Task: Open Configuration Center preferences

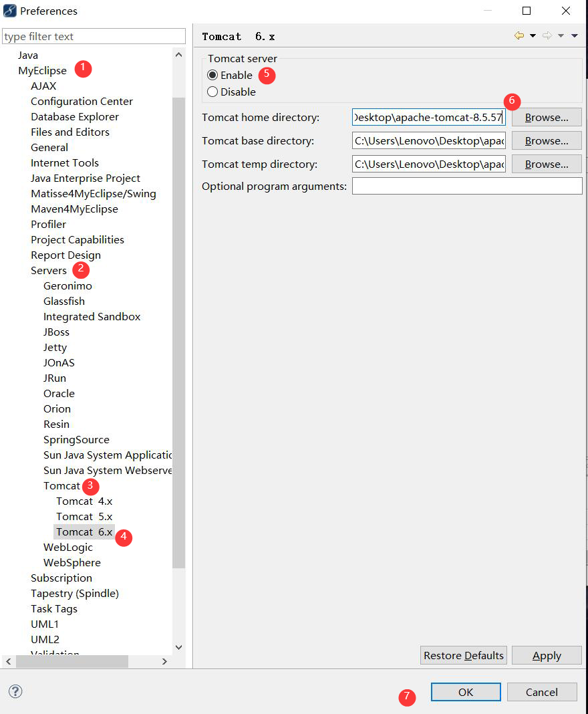Action: [x=82, y=101]
